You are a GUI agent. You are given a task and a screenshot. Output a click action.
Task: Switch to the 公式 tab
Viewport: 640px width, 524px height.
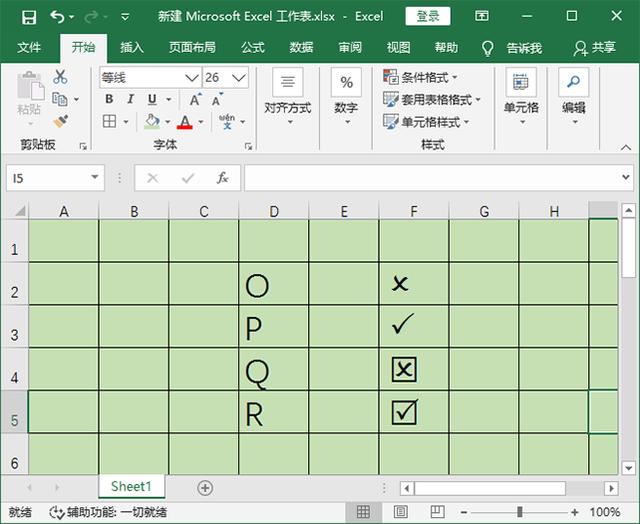click(253, 48)
